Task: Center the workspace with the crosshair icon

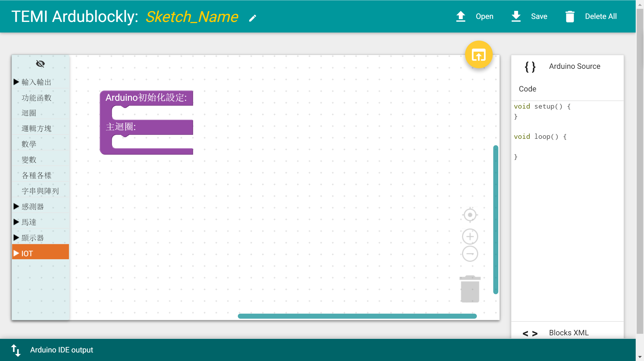Action: point(470,215)
